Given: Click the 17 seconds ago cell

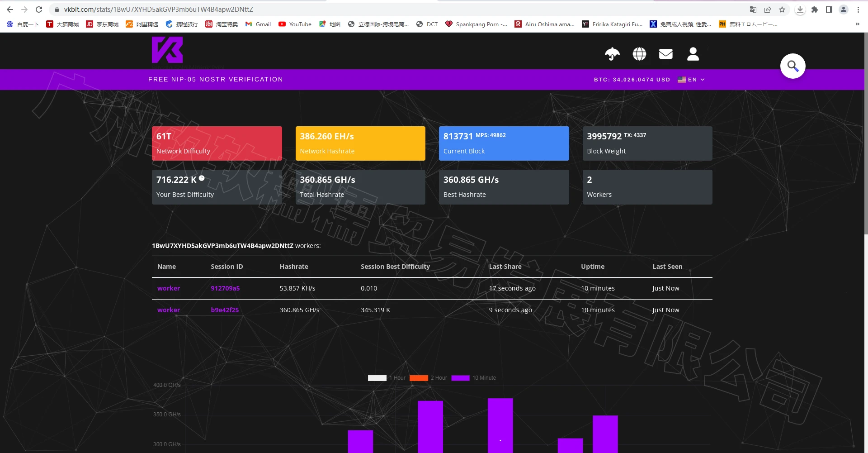Looking at the screenshot, I should point(512,288).
